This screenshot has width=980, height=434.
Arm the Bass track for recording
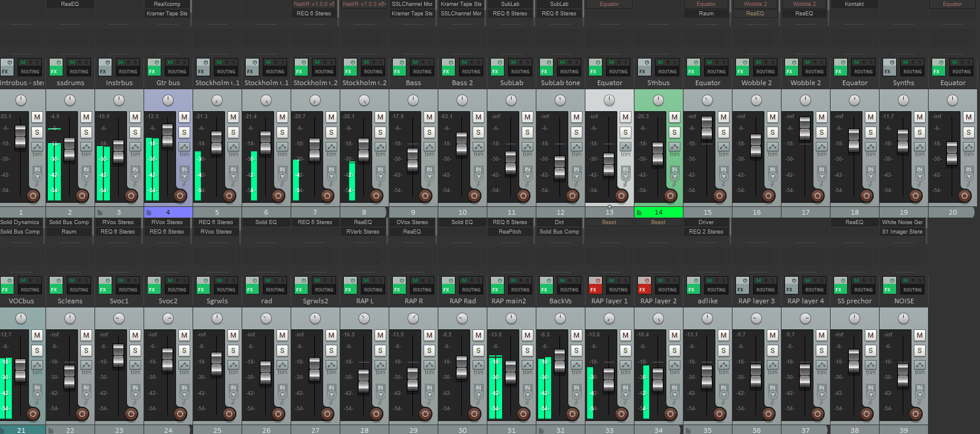coord(425,196)
